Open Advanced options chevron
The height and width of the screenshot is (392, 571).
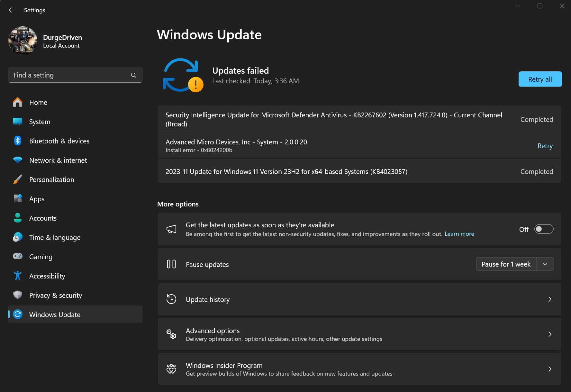[x=550, y=334]
